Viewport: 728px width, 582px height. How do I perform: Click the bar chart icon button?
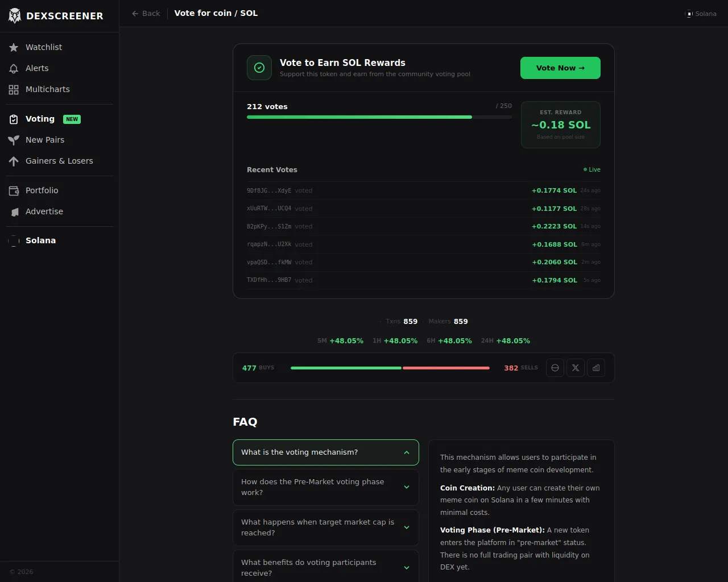click(595, 368)
